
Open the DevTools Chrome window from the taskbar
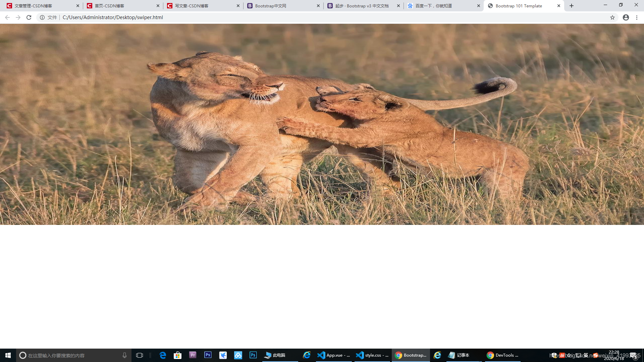502,355
